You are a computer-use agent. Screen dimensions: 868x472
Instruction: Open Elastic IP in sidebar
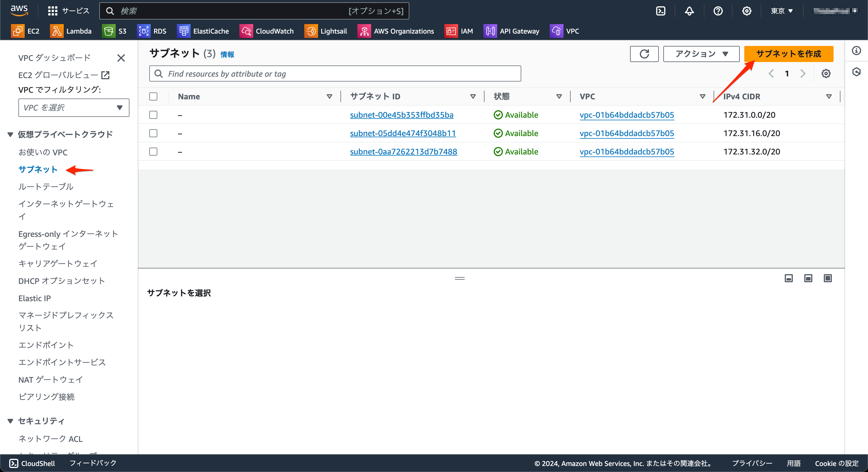(34, 298)
